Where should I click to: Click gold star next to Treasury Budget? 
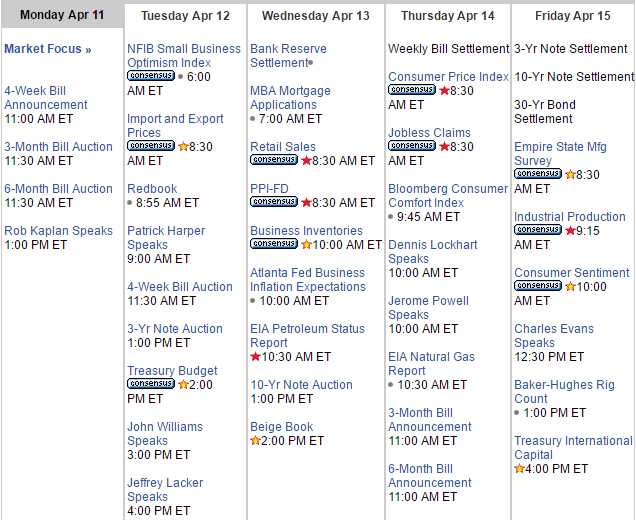point(183,384)
